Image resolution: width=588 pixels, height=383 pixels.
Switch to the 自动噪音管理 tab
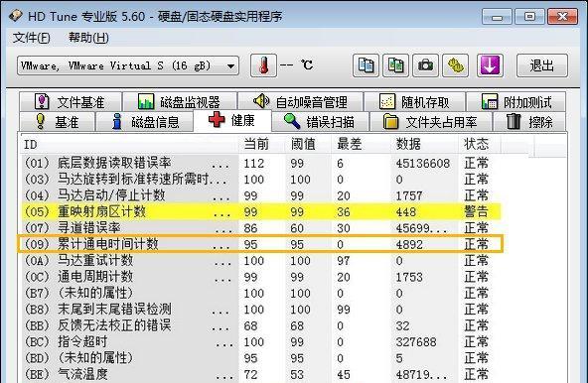300,101
